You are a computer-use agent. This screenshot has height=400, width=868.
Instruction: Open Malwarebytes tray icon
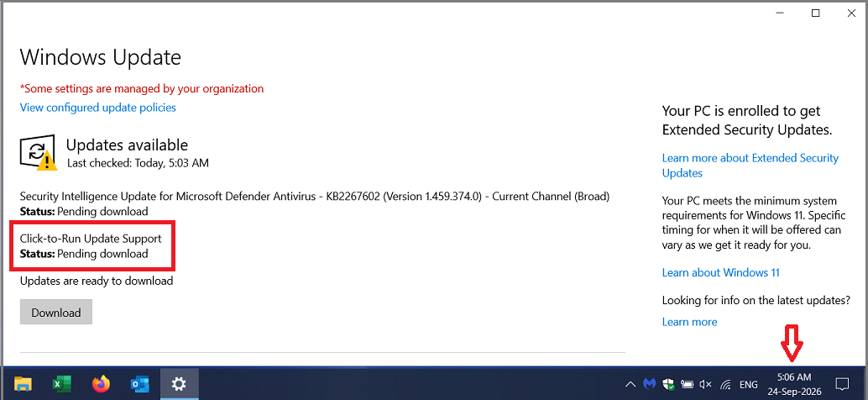click(650, 383)
